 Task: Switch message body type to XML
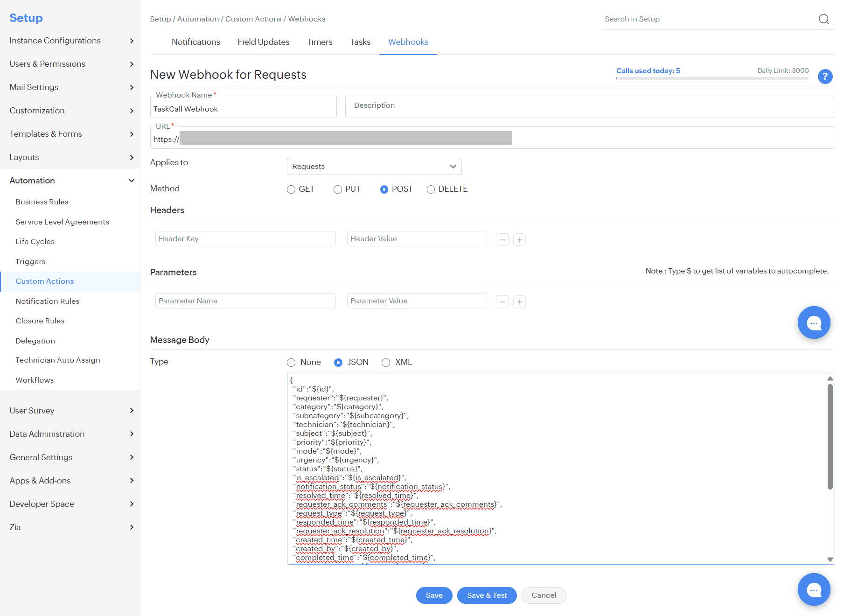pyautogui.click(x=386, y=363)
